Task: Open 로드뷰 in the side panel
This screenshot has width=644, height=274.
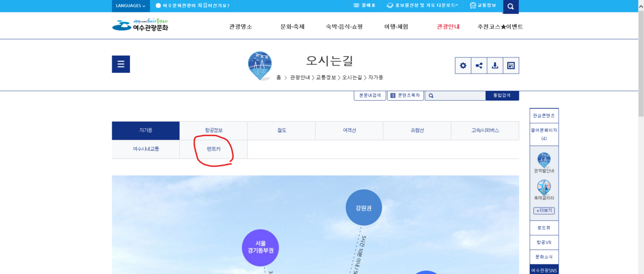Action: click(544, 228)
